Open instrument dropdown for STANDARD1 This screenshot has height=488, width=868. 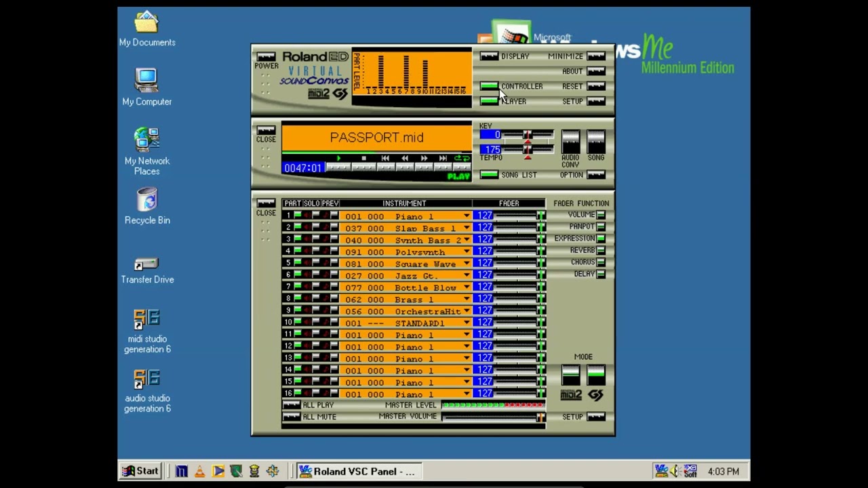(467, 323)
